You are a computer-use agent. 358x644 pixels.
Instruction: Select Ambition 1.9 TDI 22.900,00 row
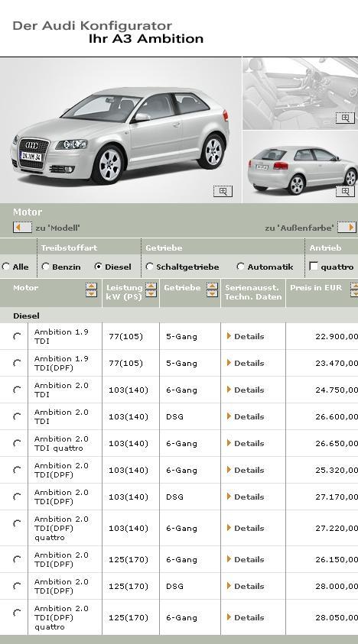pos(17,336)
